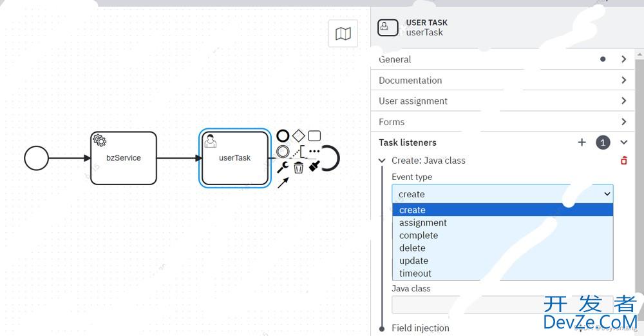
Task: Choose delete event type
Action: point(502,248)
